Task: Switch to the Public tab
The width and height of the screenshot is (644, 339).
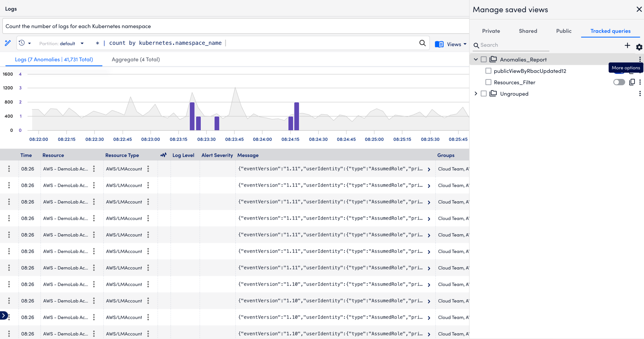Action: point(564,31)
